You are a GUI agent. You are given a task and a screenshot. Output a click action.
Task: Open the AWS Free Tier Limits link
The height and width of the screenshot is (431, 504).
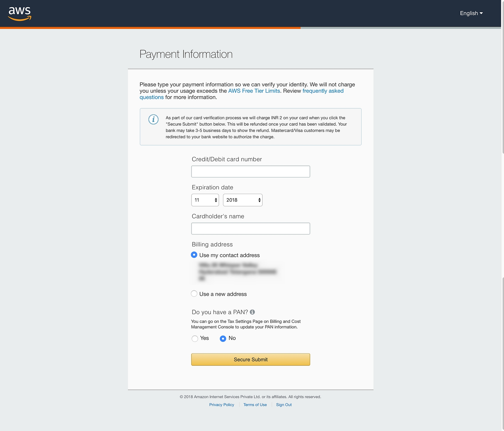[x=254, y=91]
